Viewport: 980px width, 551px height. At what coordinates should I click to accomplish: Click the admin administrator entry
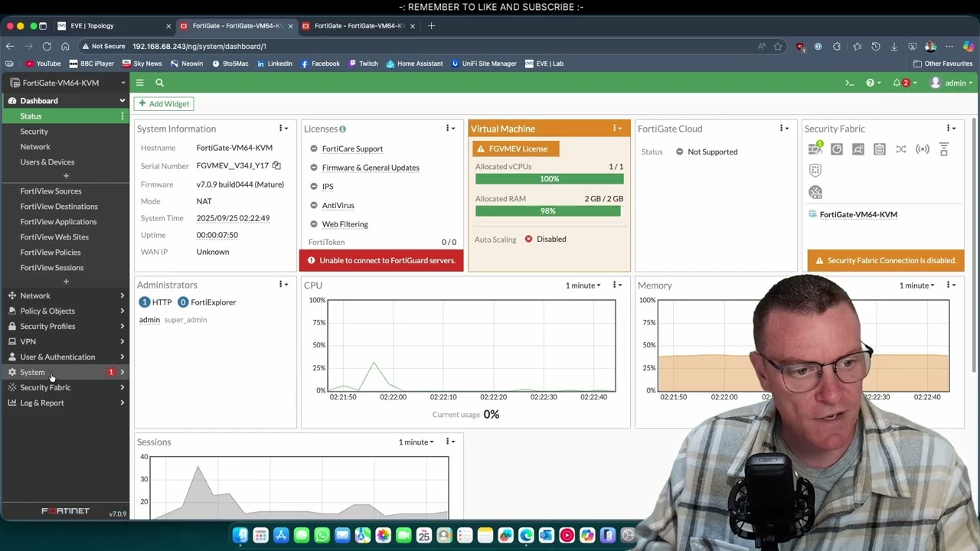(149, 320)
